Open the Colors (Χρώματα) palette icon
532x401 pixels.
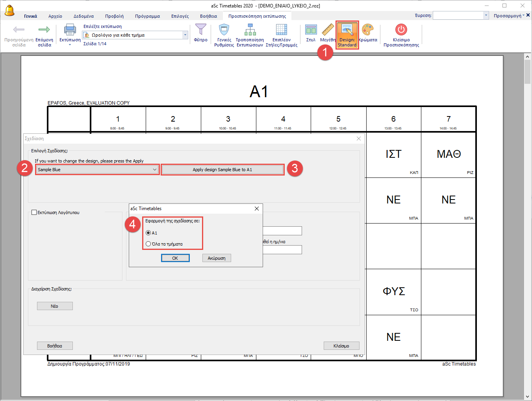(x=367, y=30)
